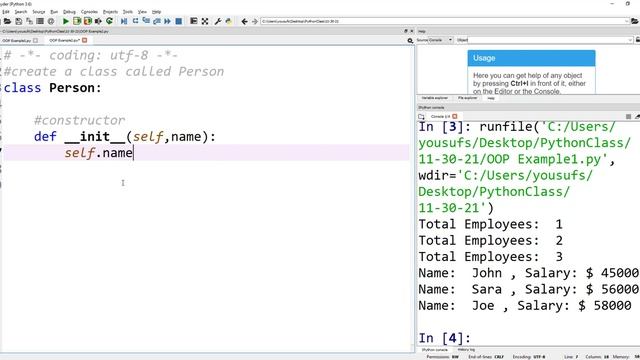Viewport: 640px width, 360px height.
Task: Switch to IPython console bottom tab
Action: click(435, 350)
